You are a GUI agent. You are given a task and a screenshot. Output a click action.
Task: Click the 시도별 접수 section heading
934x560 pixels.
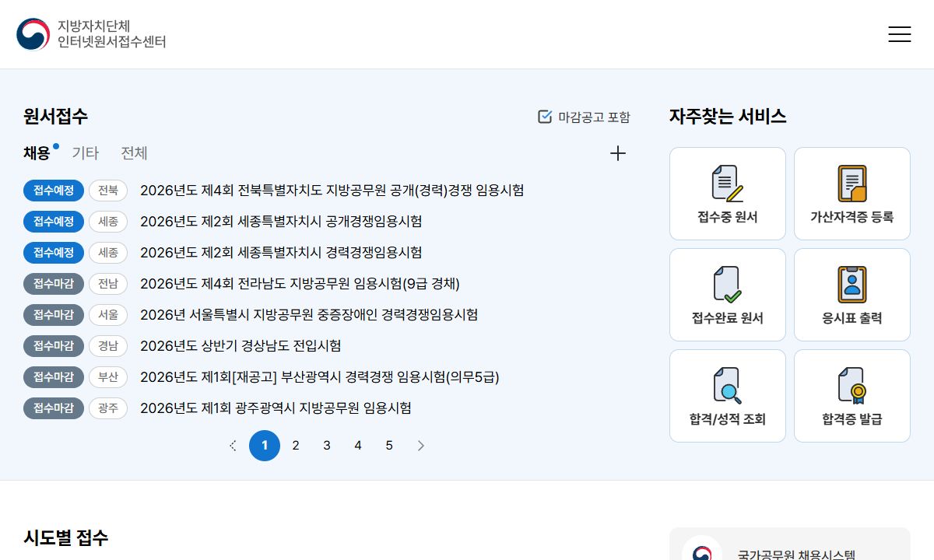tap(66, 537)
